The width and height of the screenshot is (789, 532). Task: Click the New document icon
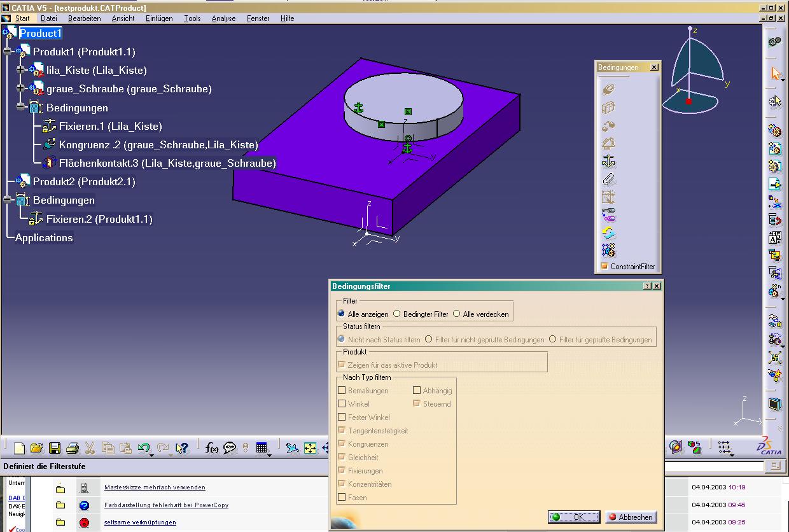pyautogui.click(x=19, y=448)
